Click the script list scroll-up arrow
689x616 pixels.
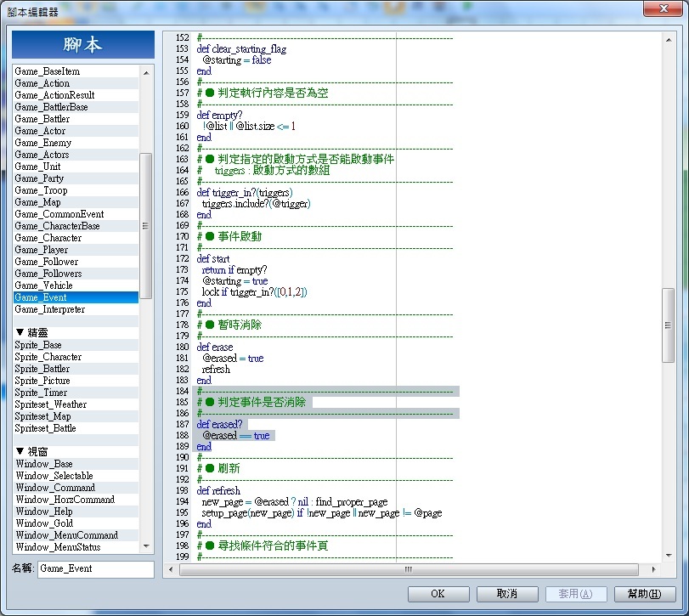(x=146, y=72)
